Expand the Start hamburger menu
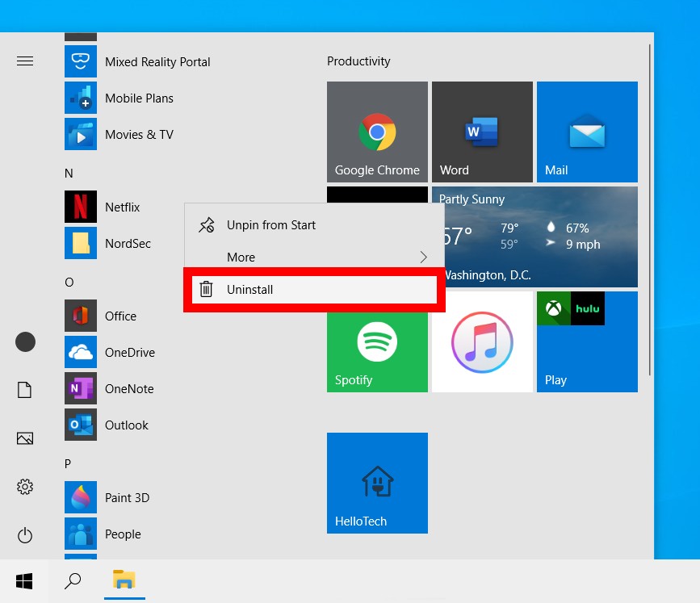 coord(25,61)
